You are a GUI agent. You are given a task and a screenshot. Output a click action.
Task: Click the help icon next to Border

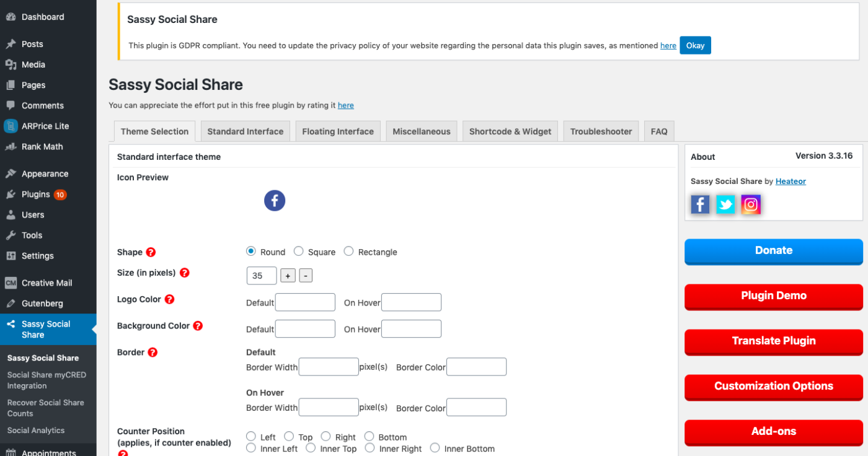(153, 353)
